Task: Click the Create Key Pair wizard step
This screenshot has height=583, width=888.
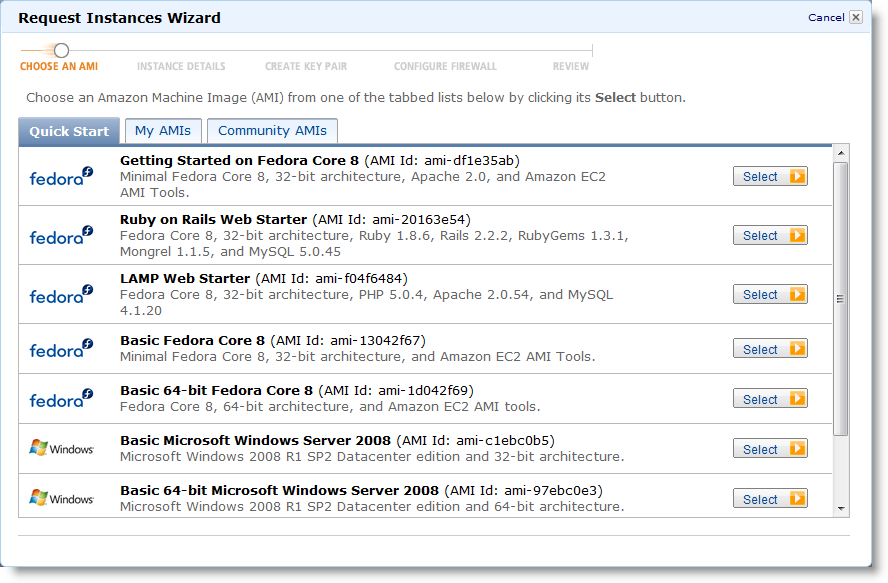Action: tap(306, 66)
